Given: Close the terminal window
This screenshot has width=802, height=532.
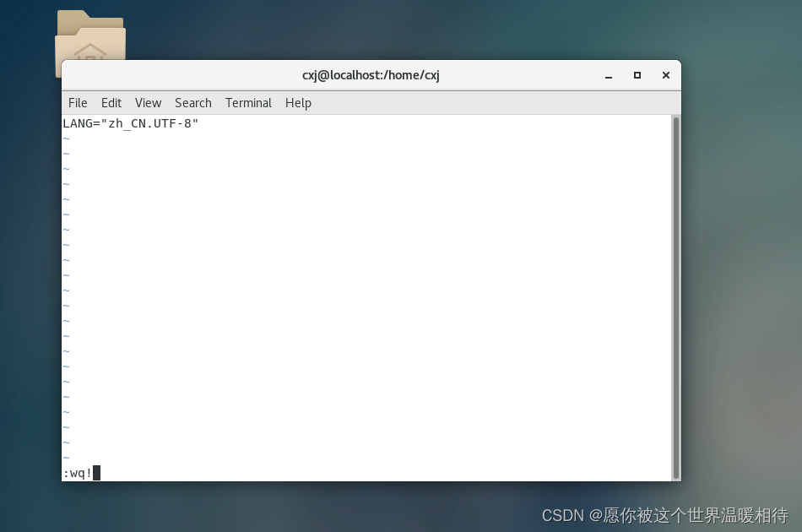Looking at the screenshot, I should pyautogui.click(x=666, y=75).
